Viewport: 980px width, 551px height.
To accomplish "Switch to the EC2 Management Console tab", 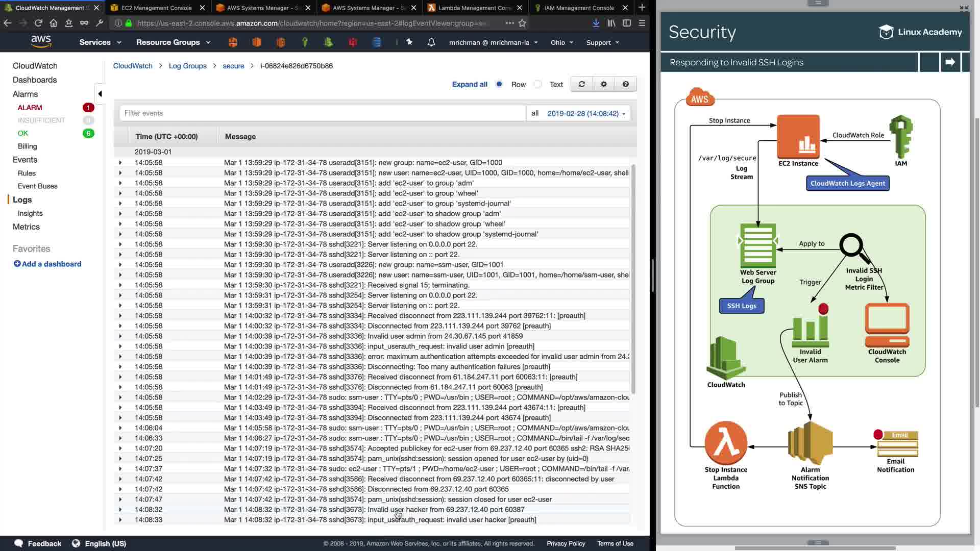I will pyautogui.click(x=156, y=8).
